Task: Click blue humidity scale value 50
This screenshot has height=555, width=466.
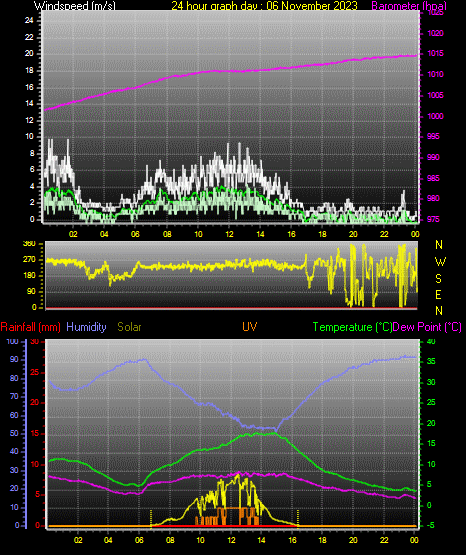Action: pyautogui.click(x=14, y=434)
